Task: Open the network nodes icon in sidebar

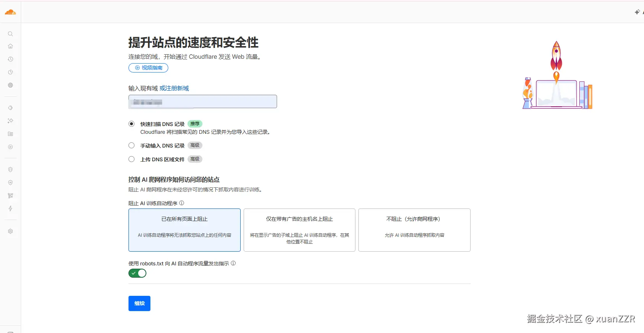Action: pyautogui.click(x=10, y=195)
